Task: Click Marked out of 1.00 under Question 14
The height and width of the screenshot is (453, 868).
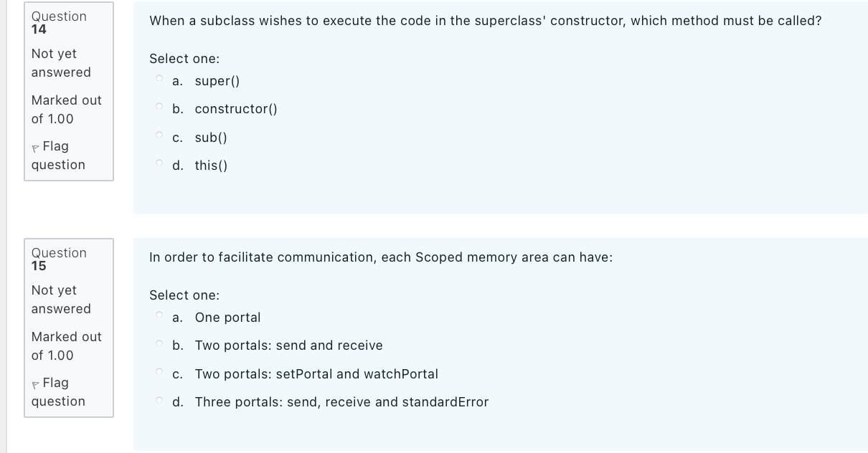Action: coord(65,110)
